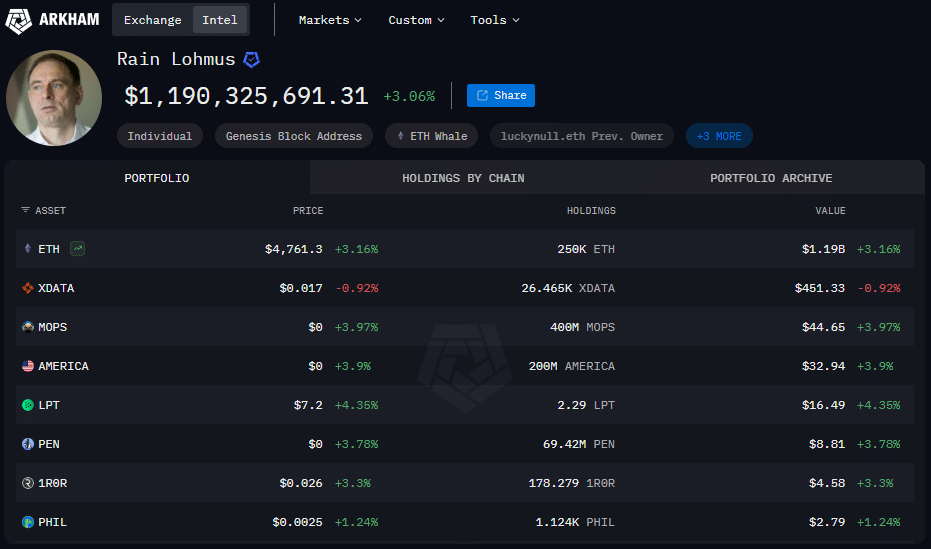This screenshot has width=931, height=549.
Task: Click the blue Share button
Action: click(x=501, y=96)
